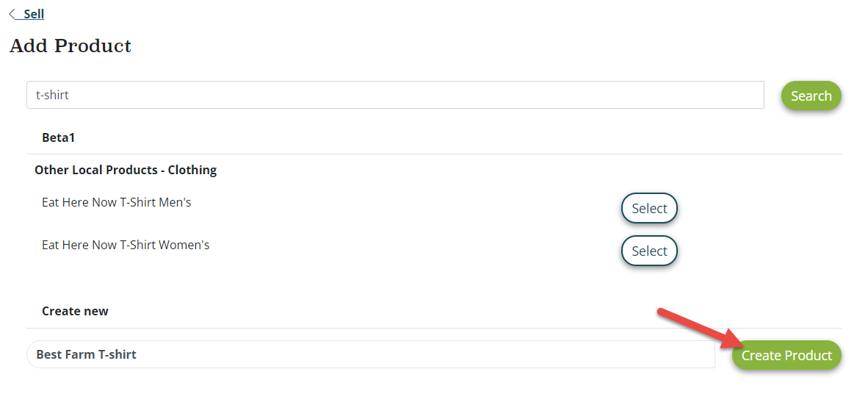Viewport: 868px width, 394px height.
Task: Select the Eat Here Now T-Shirt Men's product
Action: (649, 208)
